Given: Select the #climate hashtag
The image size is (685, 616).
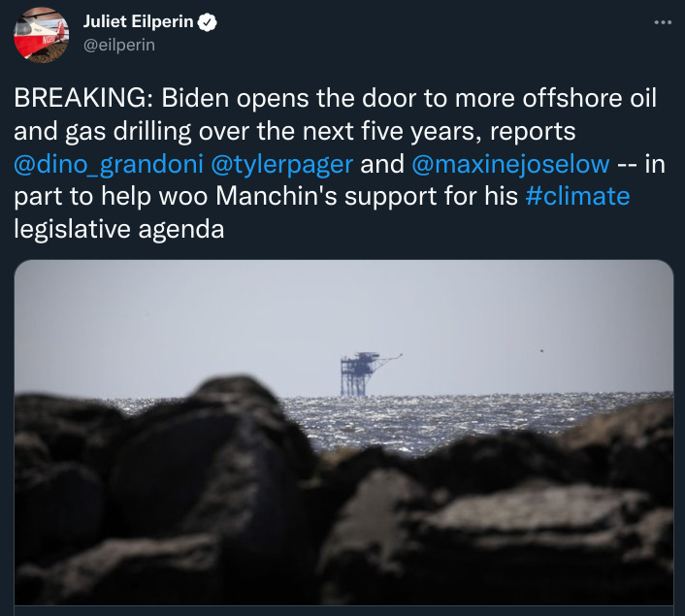Looking at the screenshot, I should pyautogui.click(x=577, y=196).
